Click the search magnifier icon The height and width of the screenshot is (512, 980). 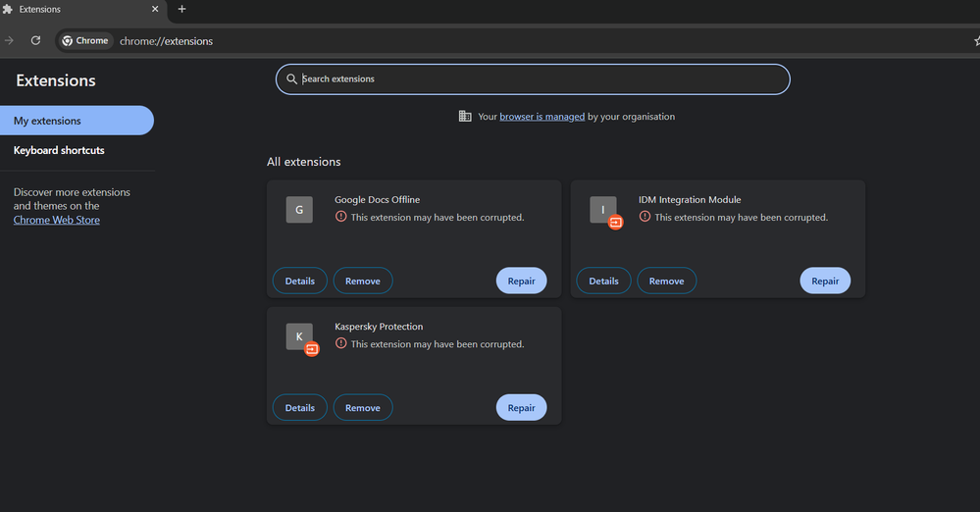pyautogui.click(x=291, y=78)
